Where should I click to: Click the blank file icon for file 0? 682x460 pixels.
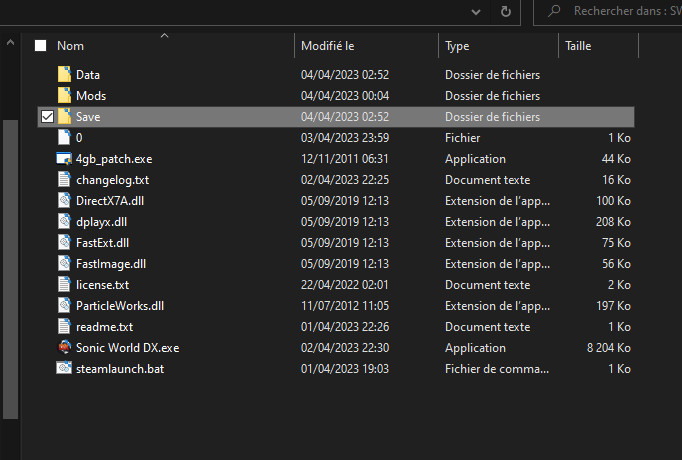pyautogui.click(x=64, y=137)
